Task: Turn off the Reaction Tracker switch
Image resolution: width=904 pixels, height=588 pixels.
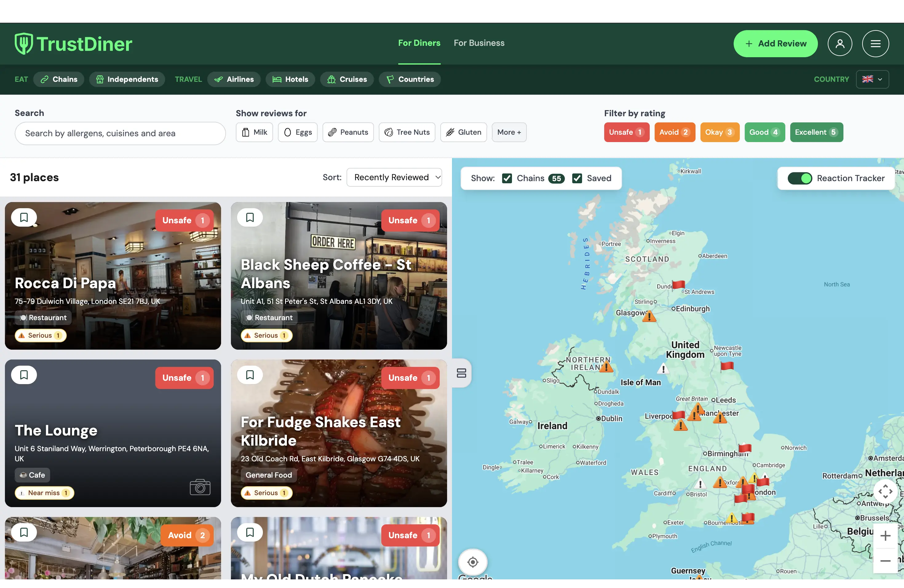Action: coord(799,178)
